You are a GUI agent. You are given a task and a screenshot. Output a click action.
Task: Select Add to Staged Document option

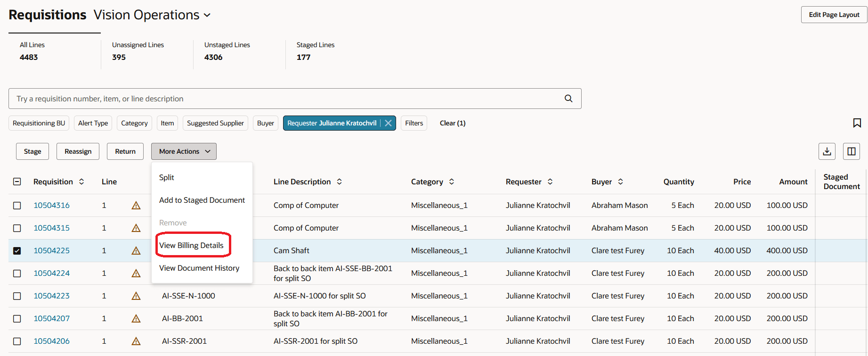click(x=202, y=200)
